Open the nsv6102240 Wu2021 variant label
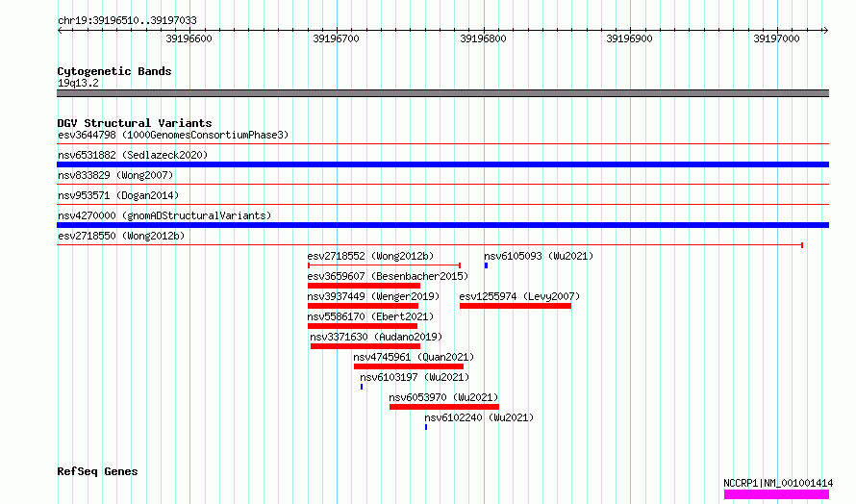 point(479,417)
